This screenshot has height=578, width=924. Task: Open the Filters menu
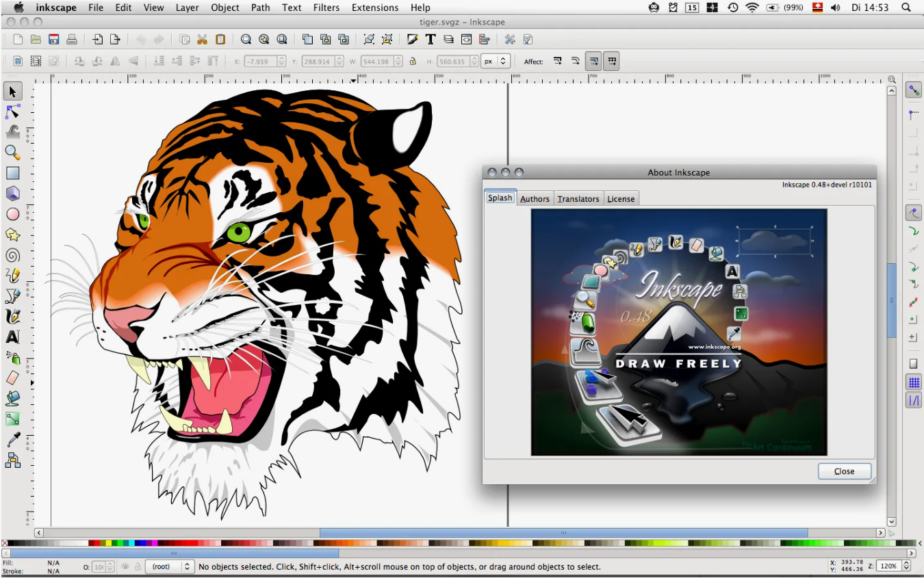[x=326, y=8]
